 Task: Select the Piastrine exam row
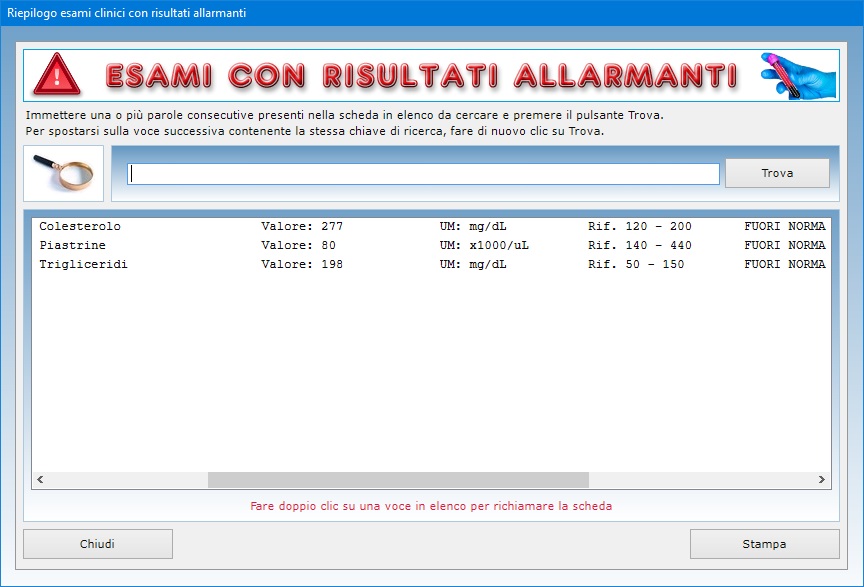72,246
